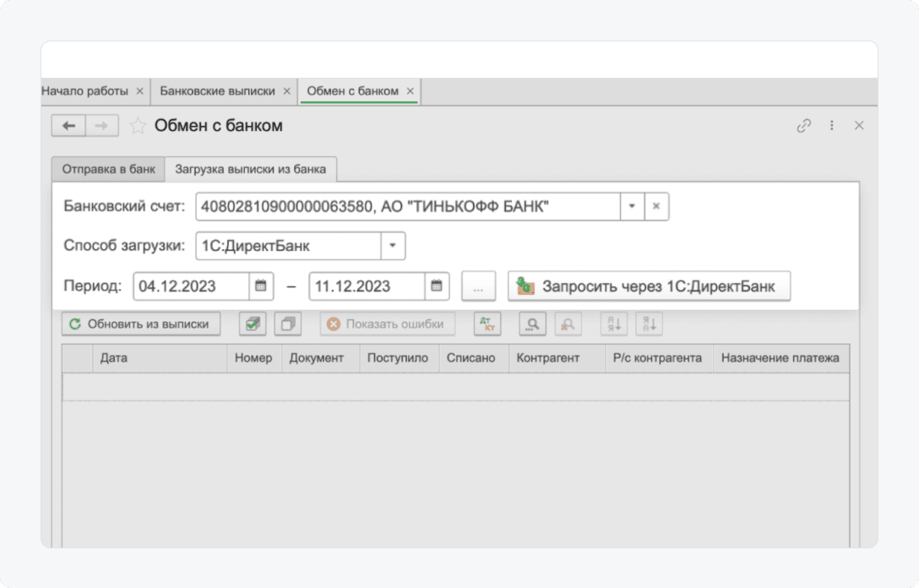This screenshot has width=919, height=588.
Task: Click the get link icon
Action: point(803,126)
